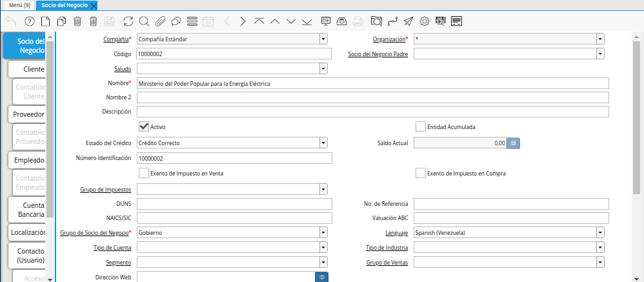Create a new record with the blank page icon
Viewport: 644px width, 282px height.
click(45, 21)
